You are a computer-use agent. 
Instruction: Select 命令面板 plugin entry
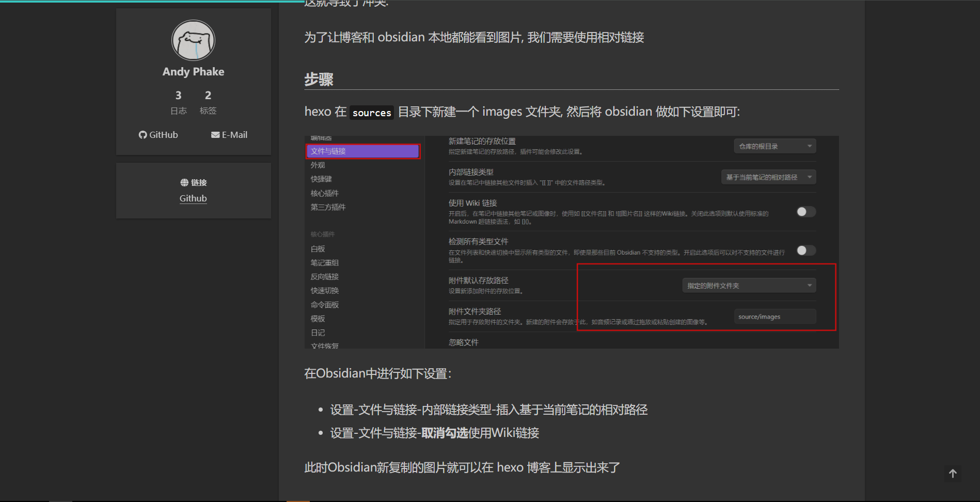325,305
